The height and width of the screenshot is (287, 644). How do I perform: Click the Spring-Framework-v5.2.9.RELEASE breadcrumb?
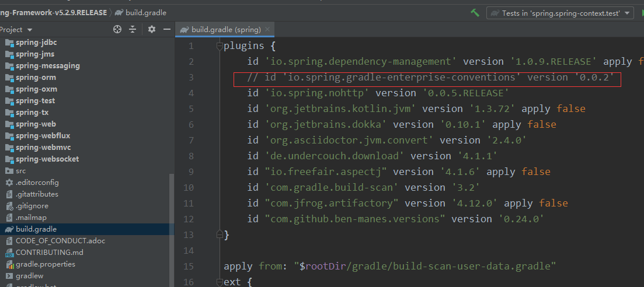tap(53, 13)
